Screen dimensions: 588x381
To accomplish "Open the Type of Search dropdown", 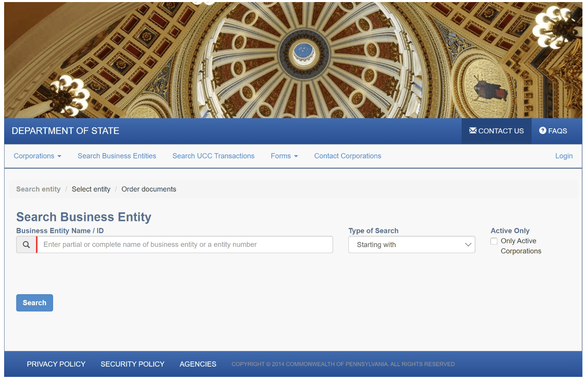I will 412,245.
